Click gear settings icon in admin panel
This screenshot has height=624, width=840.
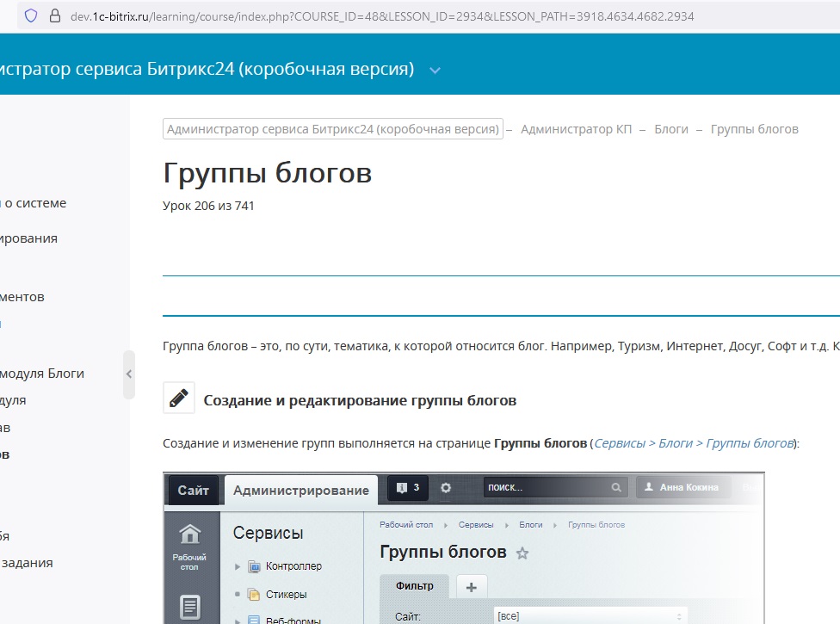click(x=446, y=488)
